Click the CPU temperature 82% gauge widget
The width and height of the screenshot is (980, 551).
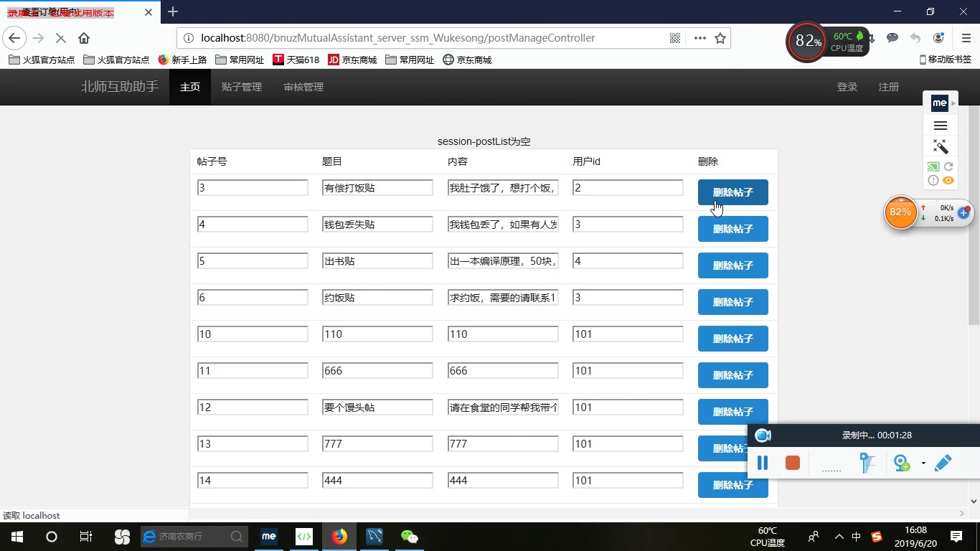pyautogui.click(x=808, y=42)
